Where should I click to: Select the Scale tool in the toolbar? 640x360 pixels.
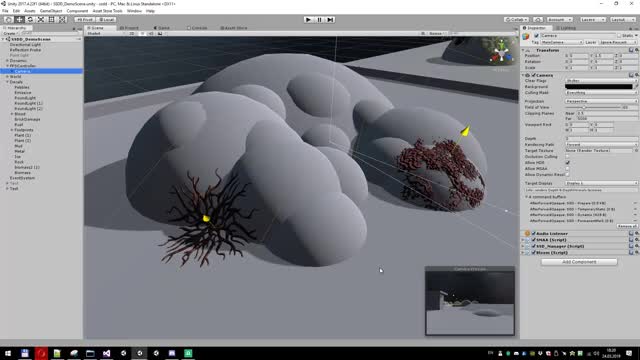[x=41, y=20]
